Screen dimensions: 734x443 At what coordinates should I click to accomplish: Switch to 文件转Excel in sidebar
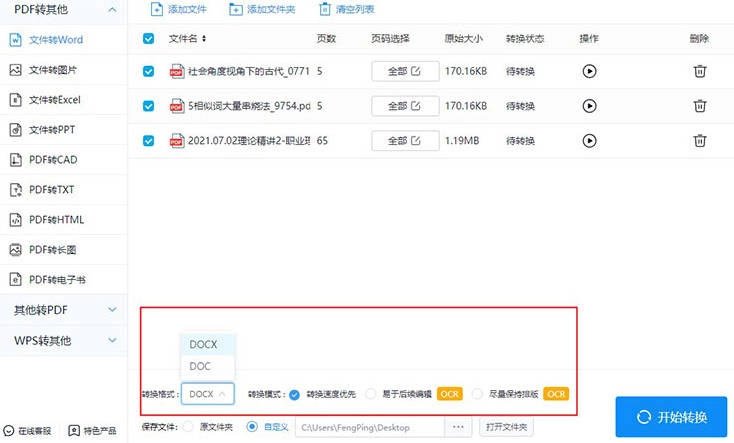point(53,100)
